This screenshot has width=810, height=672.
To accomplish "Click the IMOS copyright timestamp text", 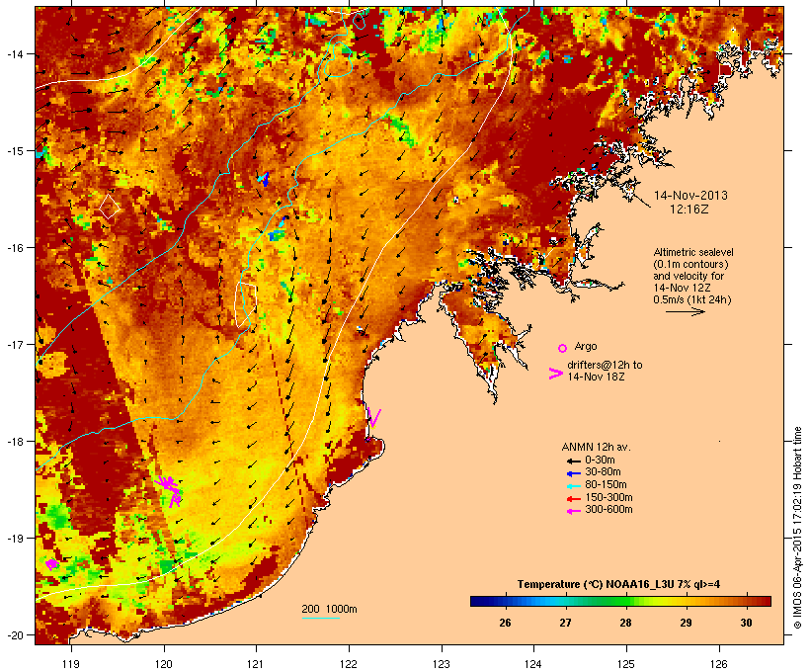I will tap(797, 528).
